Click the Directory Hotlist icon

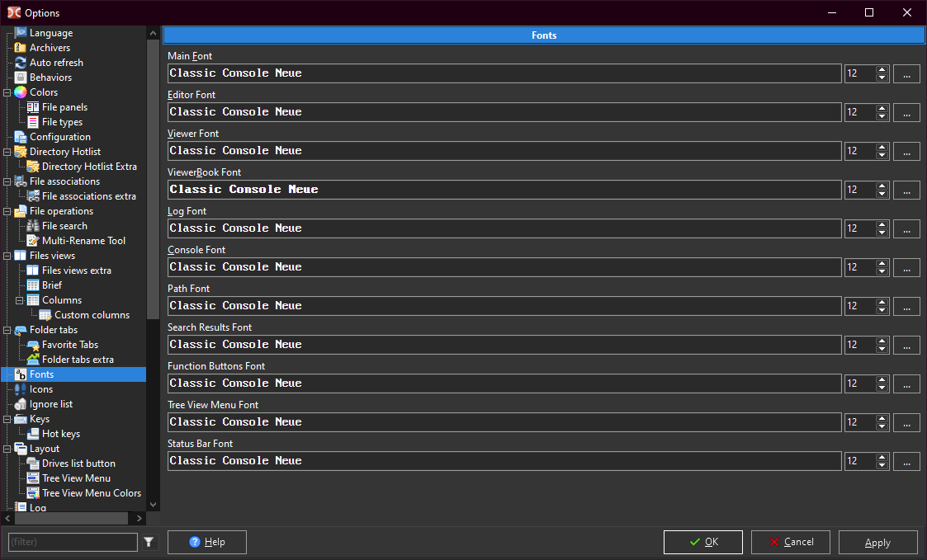pyautogui.click(x=21, y=152)
